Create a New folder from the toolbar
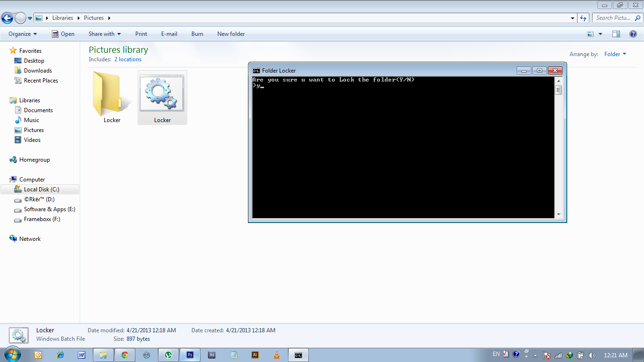This screenshot has height=362, width=644. [x=231, y=34]
